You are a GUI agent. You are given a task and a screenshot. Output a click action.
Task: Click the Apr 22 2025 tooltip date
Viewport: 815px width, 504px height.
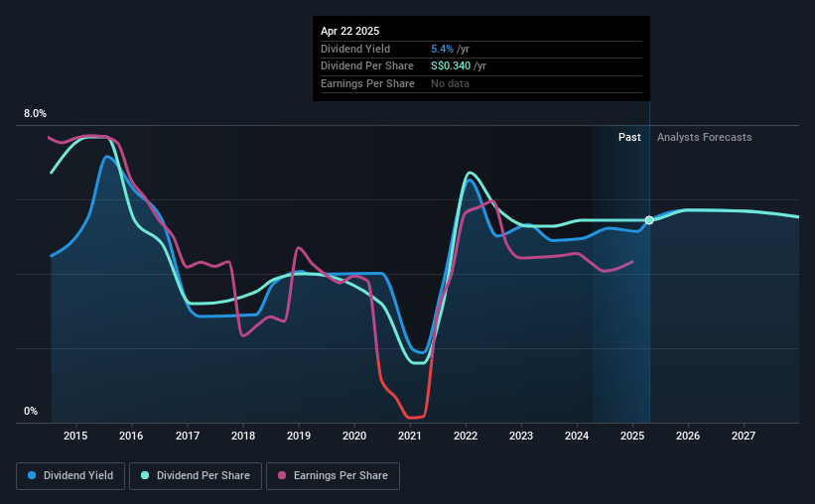[x=349, y=31]
